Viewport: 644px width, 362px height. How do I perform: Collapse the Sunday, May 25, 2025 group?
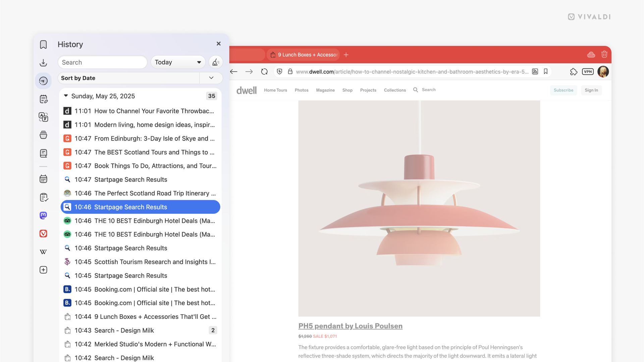point(66,96)
